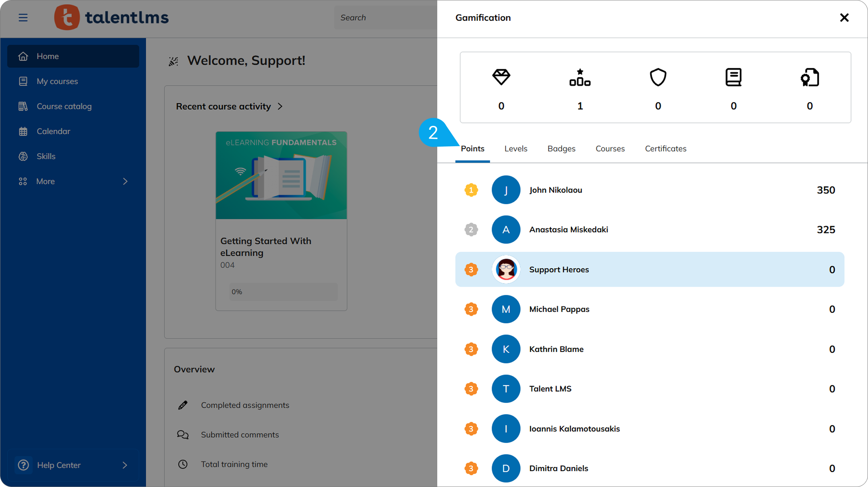Viewport: 868px width, 487px height.
Task: Switch to the Badges tab
Action: pyautogui.click(x=561, y=149)
